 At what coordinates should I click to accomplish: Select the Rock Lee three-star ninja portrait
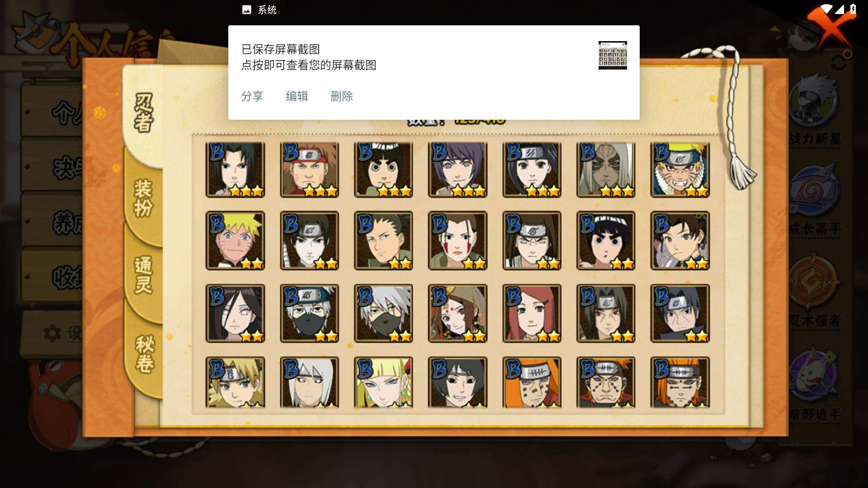(383, 170)
